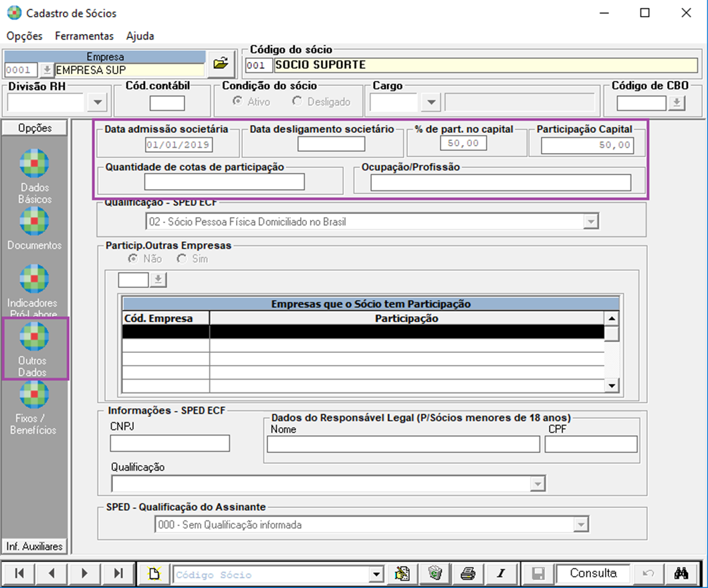Print using the printer icon

pos(468,573)
